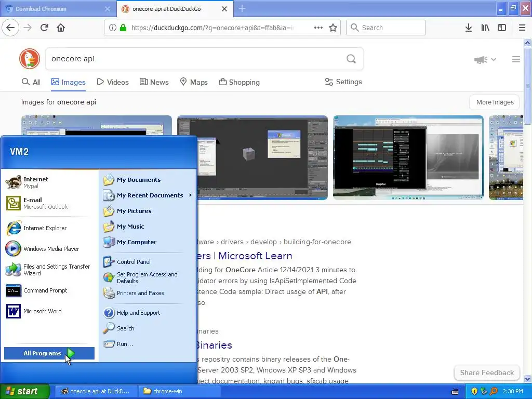
Task: Open My Pictures
Action: (x=148, y=211)
